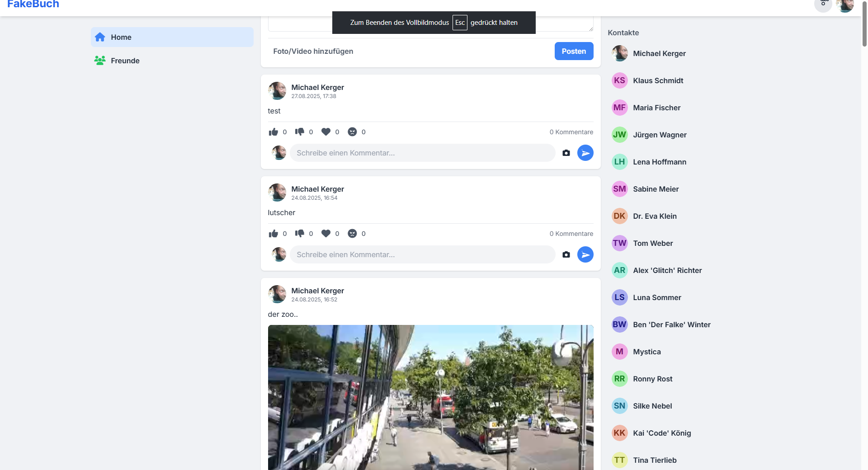Open chat with Klaus Schmidt

click(x=658, y=80)
